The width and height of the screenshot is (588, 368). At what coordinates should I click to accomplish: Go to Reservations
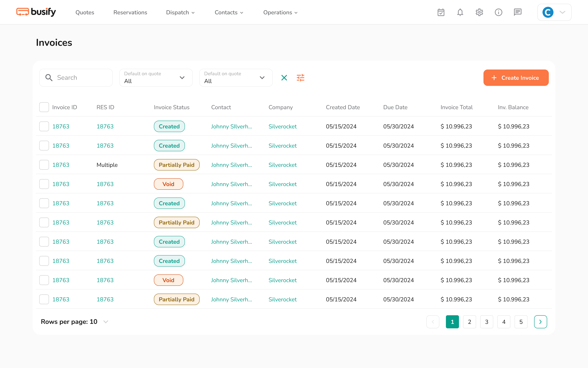(130, 12)
